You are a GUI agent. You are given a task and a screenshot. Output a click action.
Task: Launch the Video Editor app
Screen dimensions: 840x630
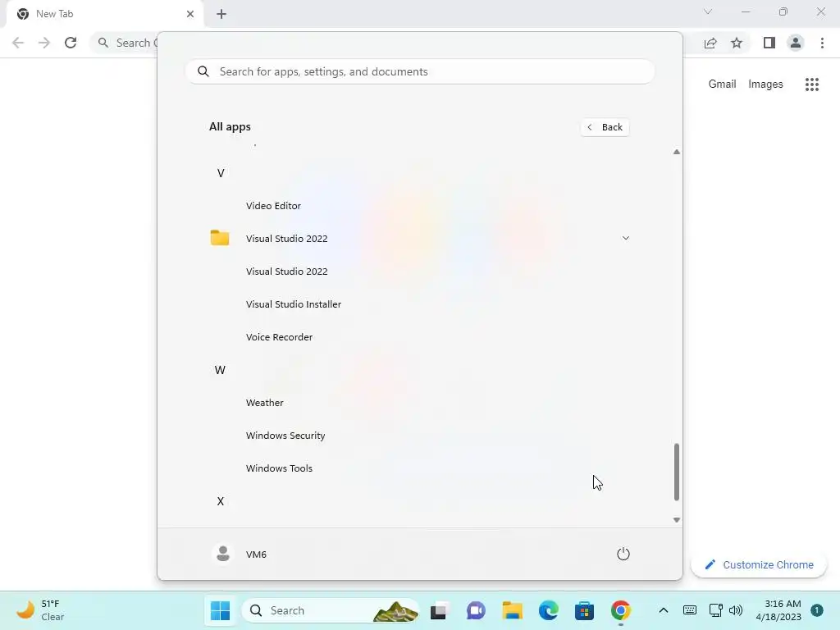pyautogui.click(x=273, y=206)
